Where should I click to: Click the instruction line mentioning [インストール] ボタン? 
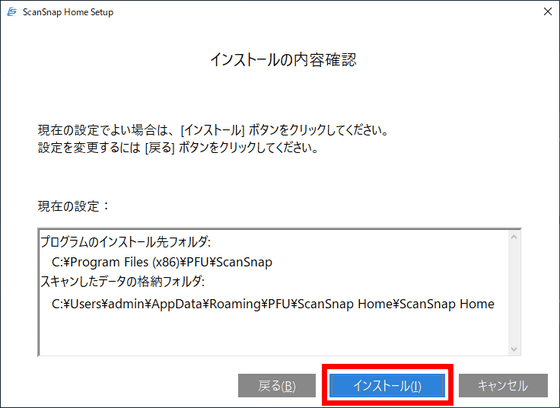[213, 130]
